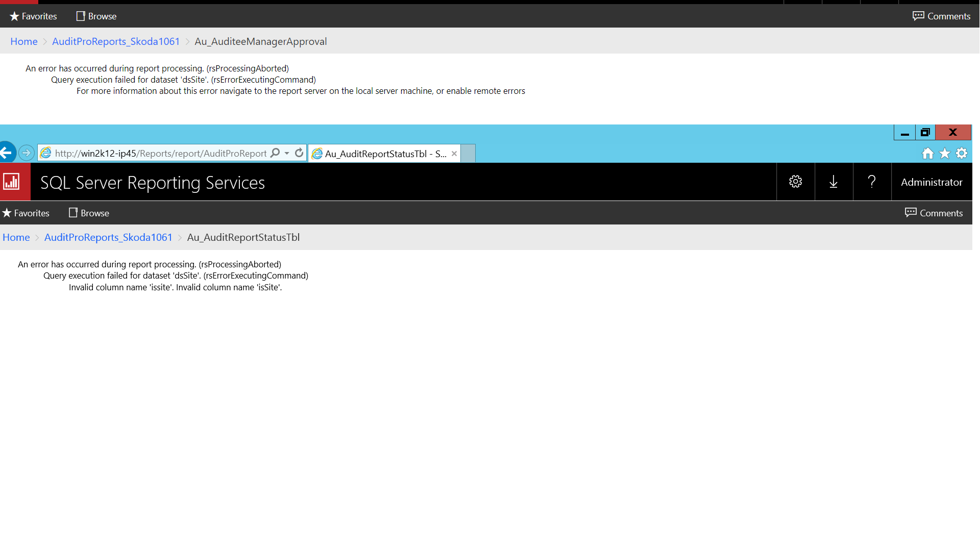Open Browse in the lower SSRS window
The image size is (980, 551).
pos(89,213)
